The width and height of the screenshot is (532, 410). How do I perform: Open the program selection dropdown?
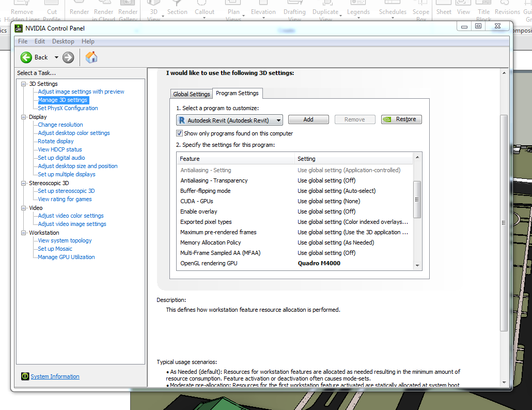click(x=278, y=119)
